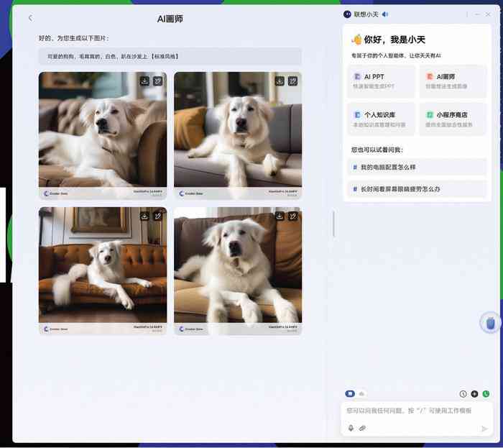Open the bottom-right dog picture
Image resolution: width=503 pixels, height=448 pixels.
pyautogui.click(x=238, y=270)
